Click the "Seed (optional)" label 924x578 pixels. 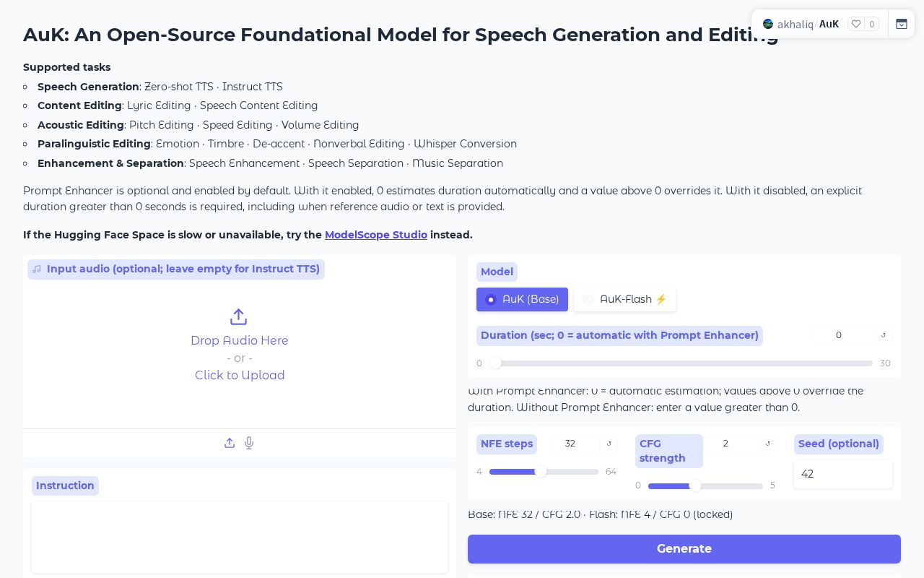pos(839,444)
